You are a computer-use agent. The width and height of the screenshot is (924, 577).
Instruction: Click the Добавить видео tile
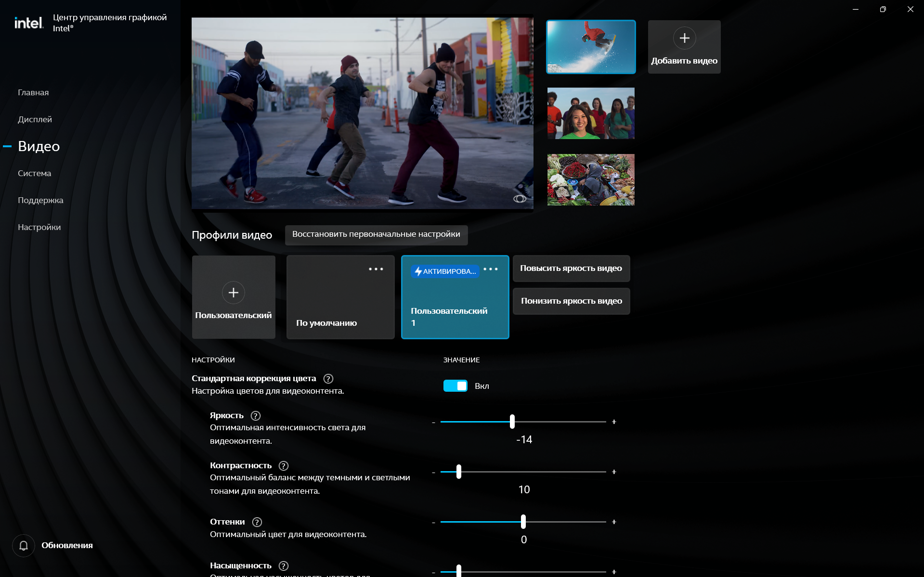pos(684,47)
